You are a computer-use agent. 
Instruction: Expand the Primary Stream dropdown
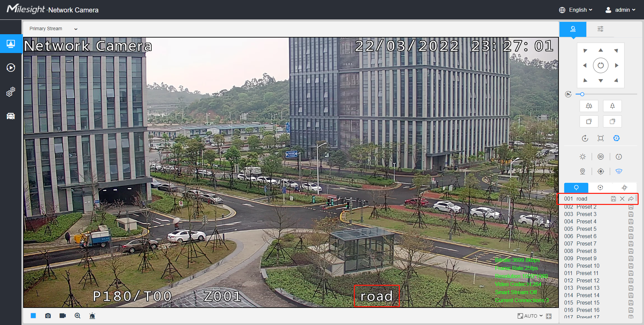(53, 29)
